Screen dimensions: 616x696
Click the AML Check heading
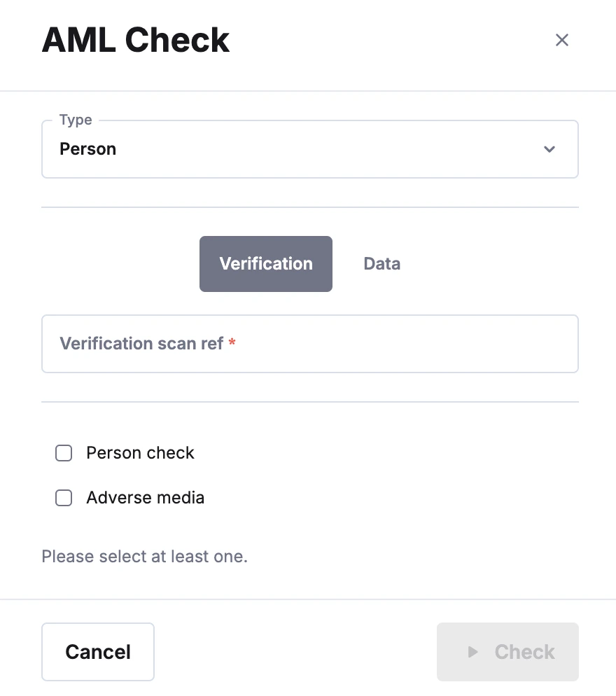pos(136,40)
